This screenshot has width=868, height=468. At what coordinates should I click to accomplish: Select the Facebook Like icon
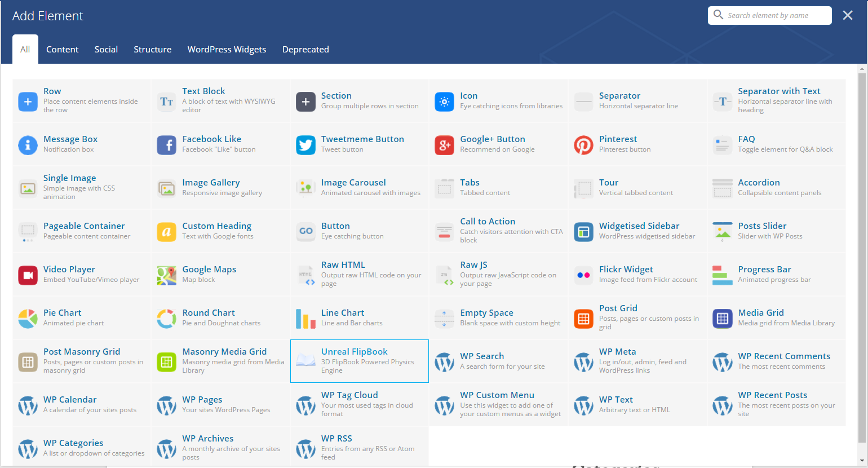pos(166,145)
